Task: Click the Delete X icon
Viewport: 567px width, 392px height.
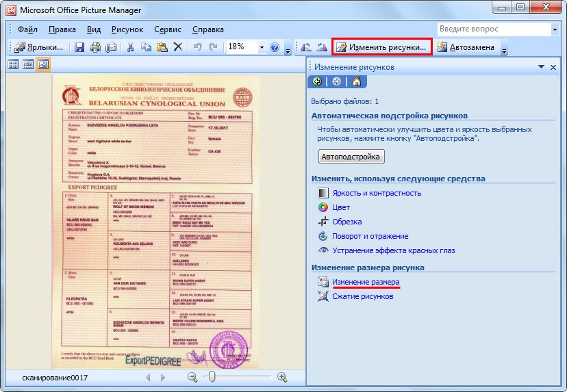Action: [177, 47]
